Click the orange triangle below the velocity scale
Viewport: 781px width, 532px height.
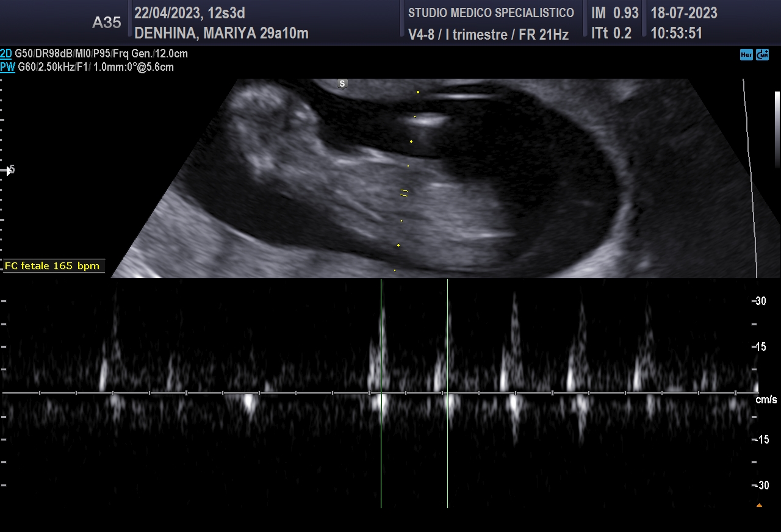[x=759, y=505]
